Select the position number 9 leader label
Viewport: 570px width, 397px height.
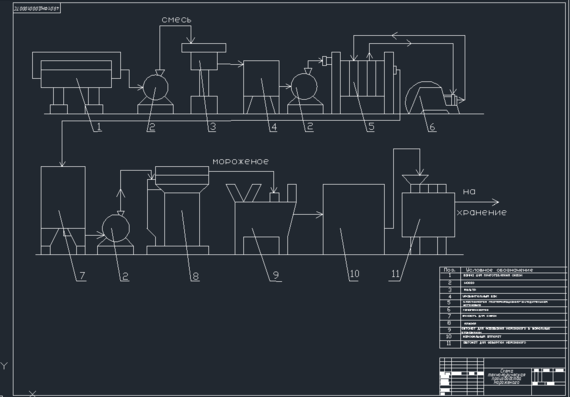(276, 275)
